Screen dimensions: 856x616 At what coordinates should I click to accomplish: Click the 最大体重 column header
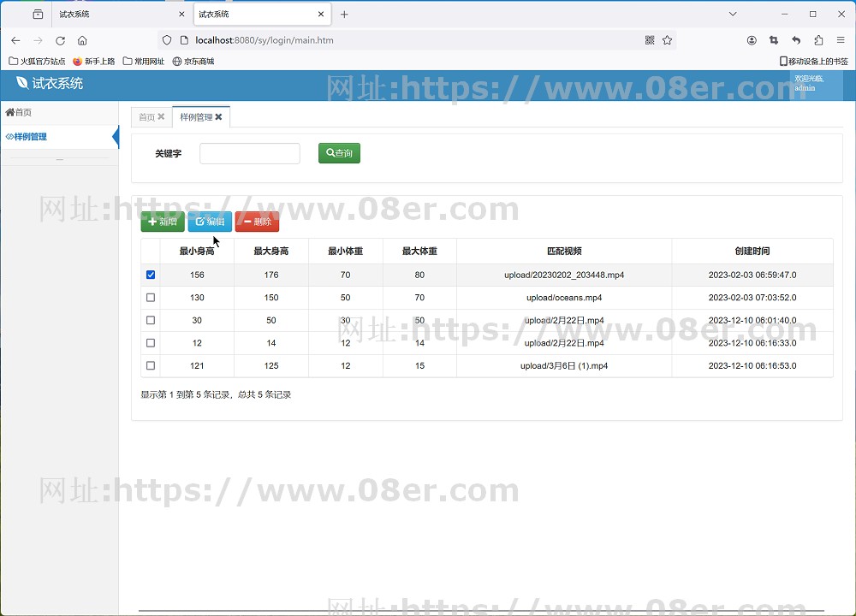pos(419,251)
